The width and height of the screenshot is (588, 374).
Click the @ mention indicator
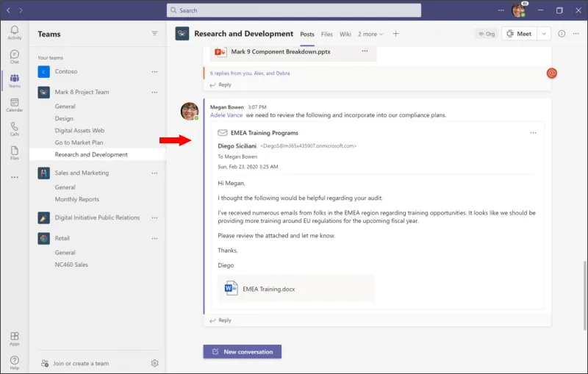tap(552, 73)
